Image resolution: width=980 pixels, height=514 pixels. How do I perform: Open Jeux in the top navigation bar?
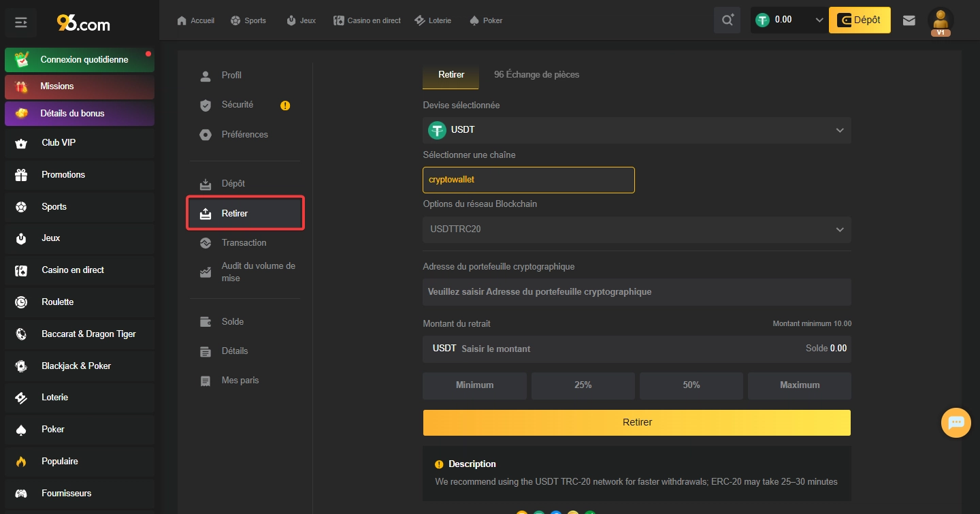[x=301, y=20]
